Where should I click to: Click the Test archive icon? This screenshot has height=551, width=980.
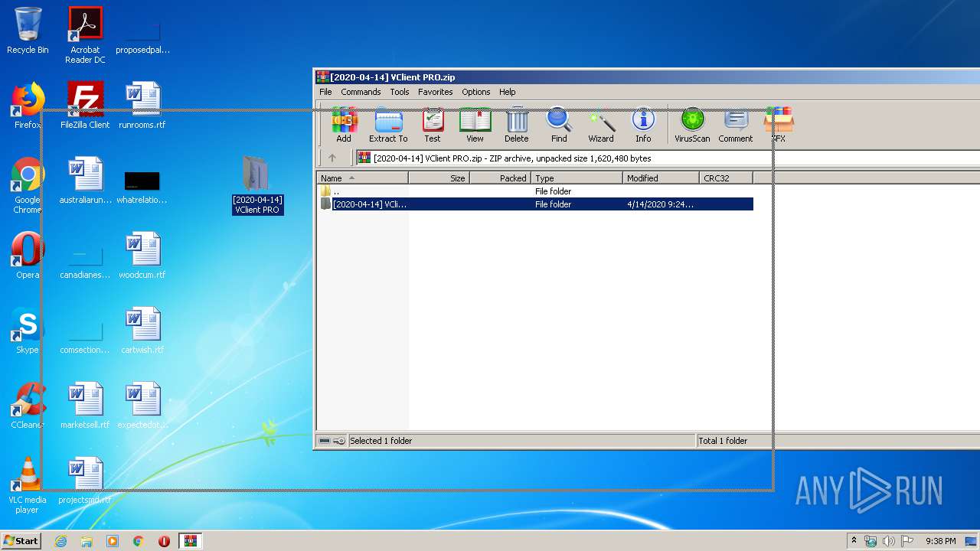click(433, 126)
